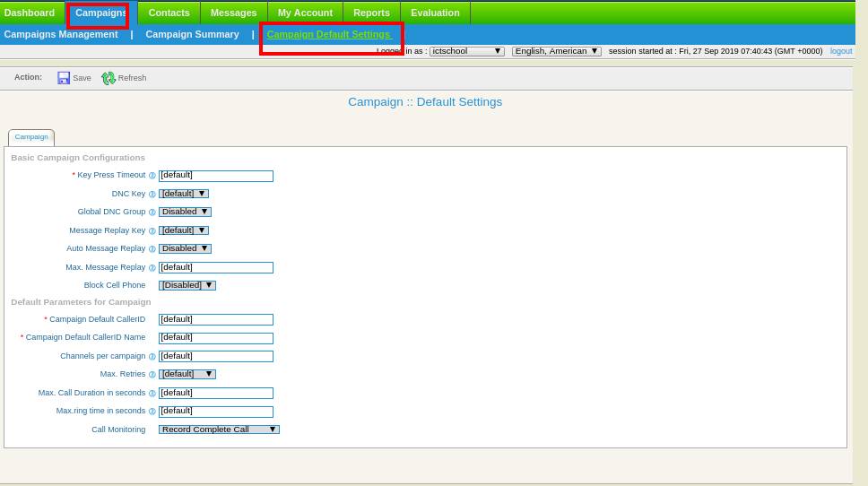Open help icon for Max. Retries
Viewport: 868px width, 486px height.
(152, 375)
